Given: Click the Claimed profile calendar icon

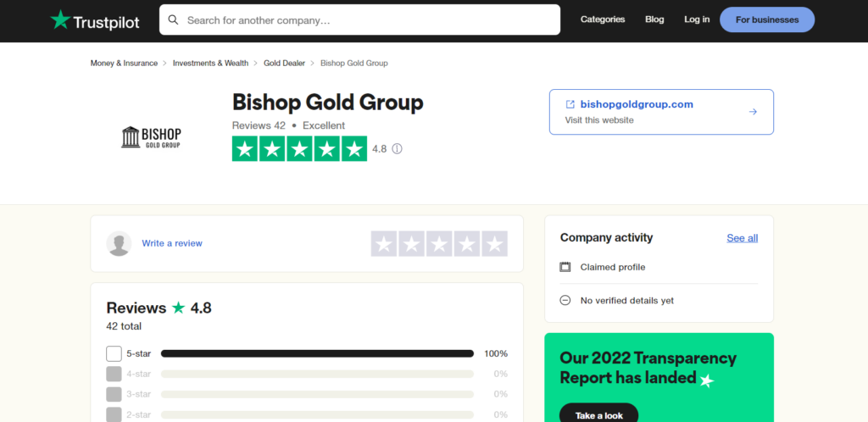Looking at the screenshot, I should click(565, 267).
